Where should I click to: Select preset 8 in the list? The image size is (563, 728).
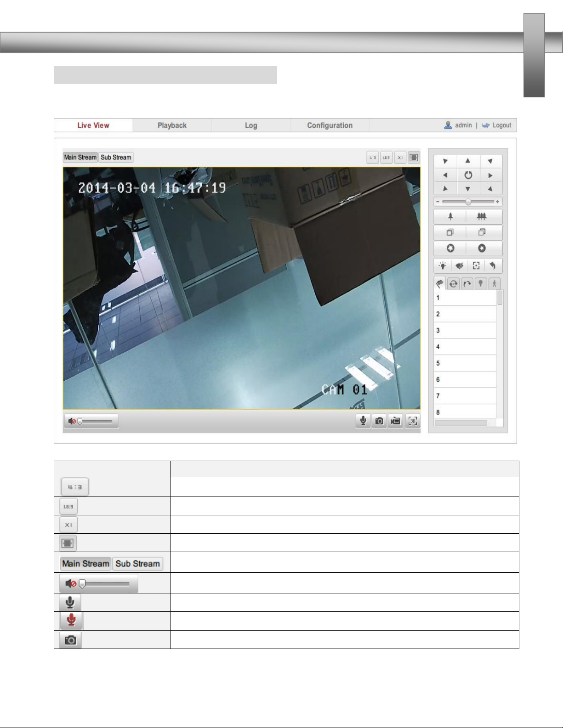(x=465, y=412)
